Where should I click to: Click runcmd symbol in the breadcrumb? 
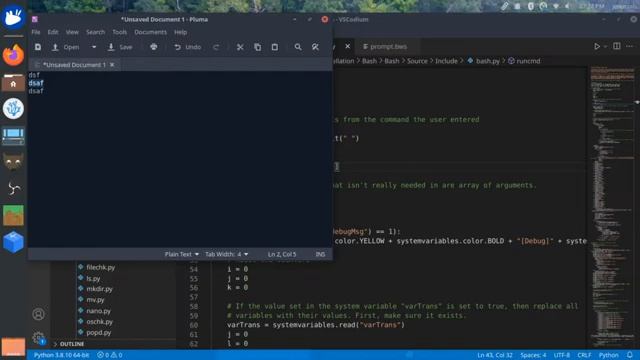click(524, 61)
